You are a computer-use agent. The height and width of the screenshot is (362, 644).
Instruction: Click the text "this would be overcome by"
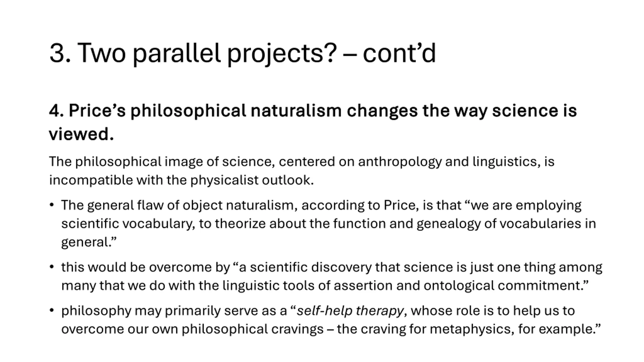[x=146, y=267]
